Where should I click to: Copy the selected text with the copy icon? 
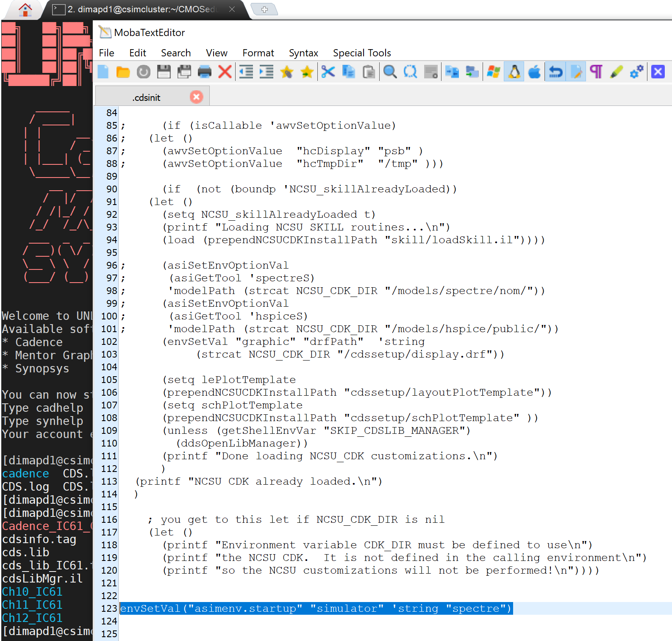coord(348,72)
